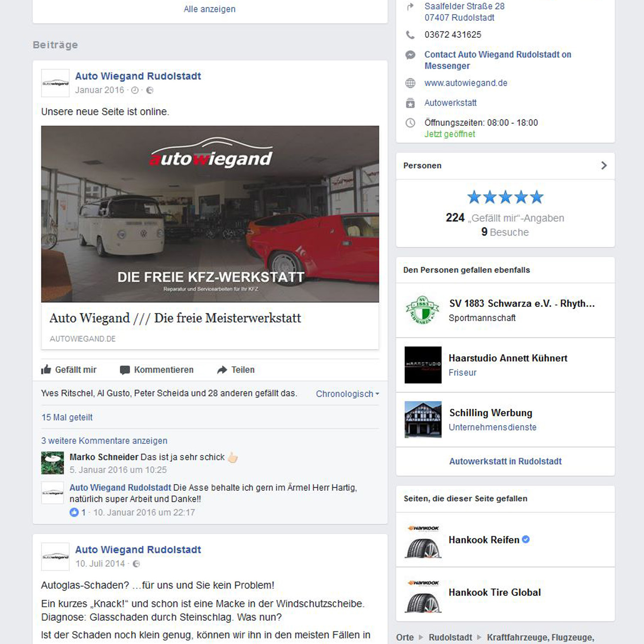Screen dimensions: 644x644
Task: Click the Messenger bubble icon
Action: point(410,55)
